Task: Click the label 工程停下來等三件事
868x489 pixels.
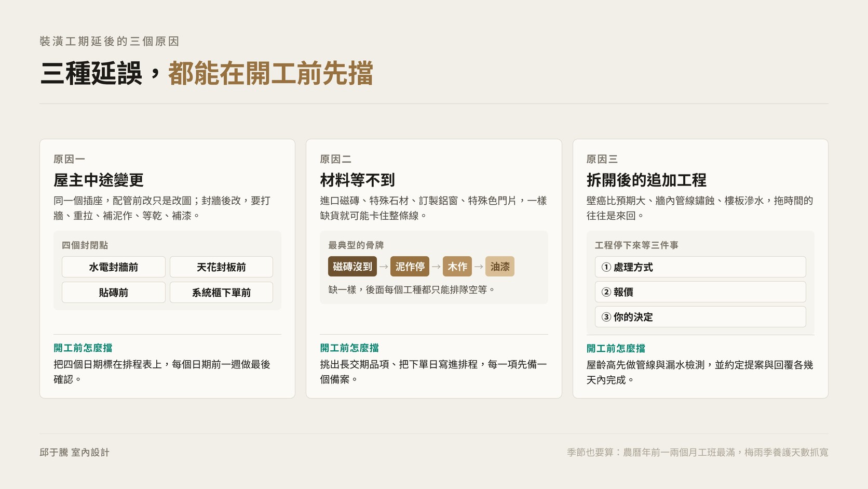Action: point(636,245)
